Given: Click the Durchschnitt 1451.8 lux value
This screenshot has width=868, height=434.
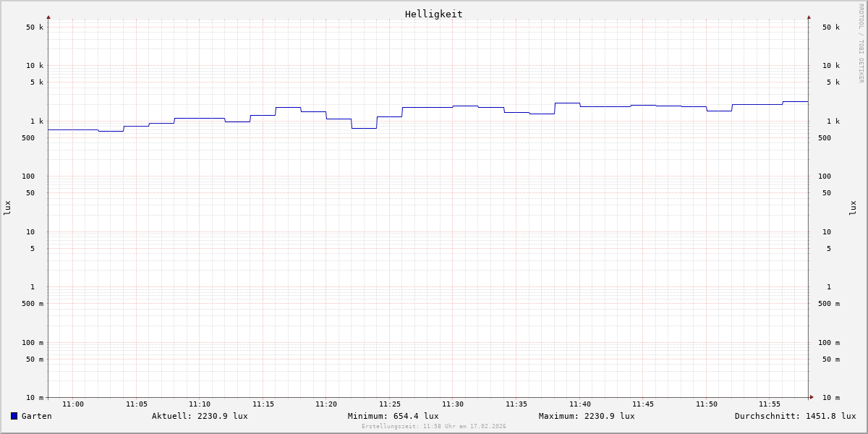Looking at the screenshot, I should click(x=795, y=416).
